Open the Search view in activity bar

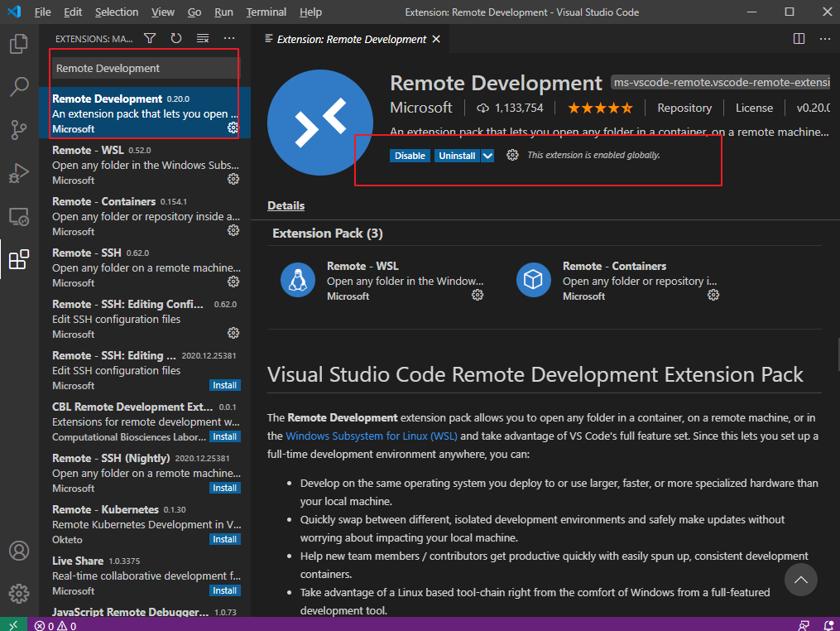pyautogui.click(x=19, y=86)
